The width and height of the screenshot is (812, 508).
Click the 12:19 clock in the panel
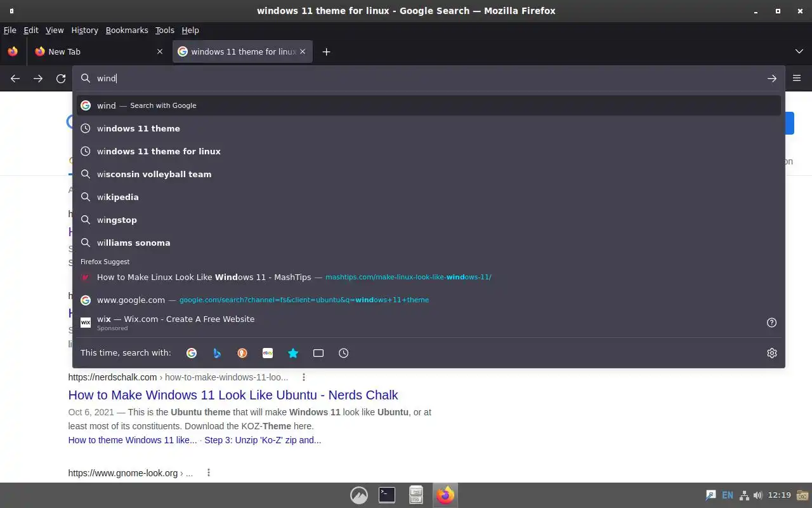(779, 495)
